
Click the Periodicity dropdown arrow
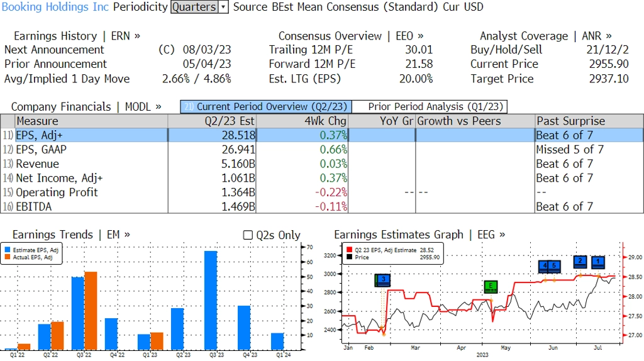click(x=223, y=7)
